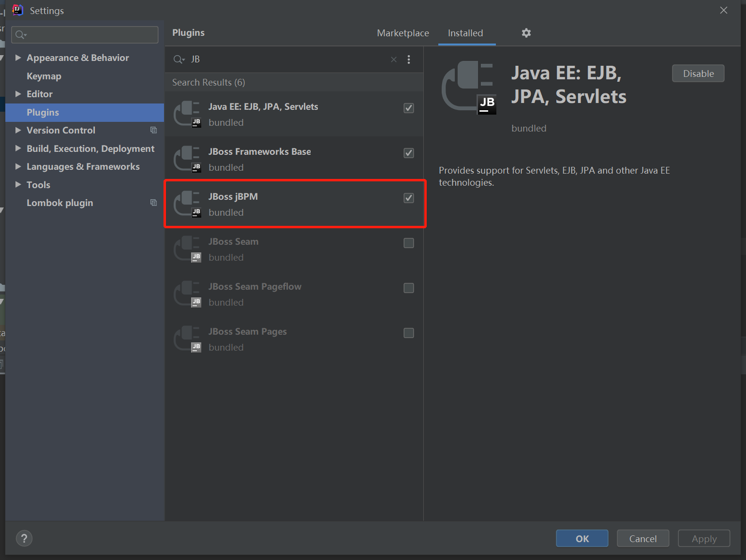Expand Appearance & Behavior section
746x560 pixels.
tap(18, 58)
